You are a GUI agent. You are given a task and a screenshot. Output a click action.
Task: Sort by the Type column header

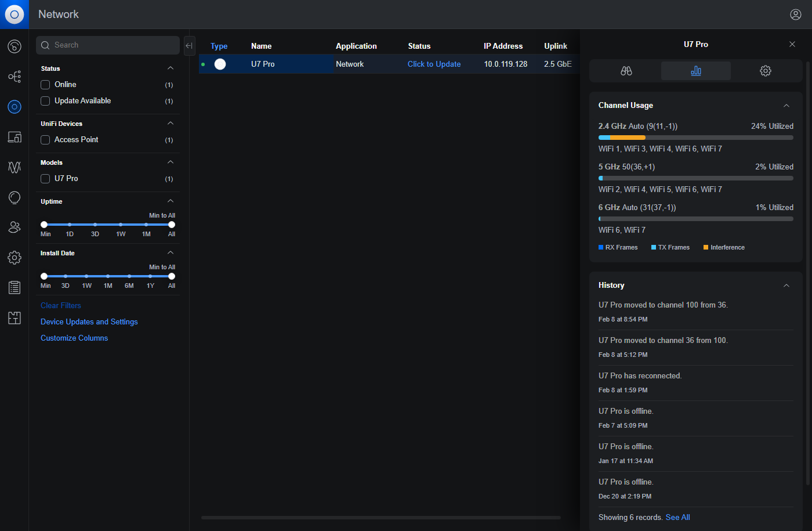pyautogui.click(x=219, y=46)
